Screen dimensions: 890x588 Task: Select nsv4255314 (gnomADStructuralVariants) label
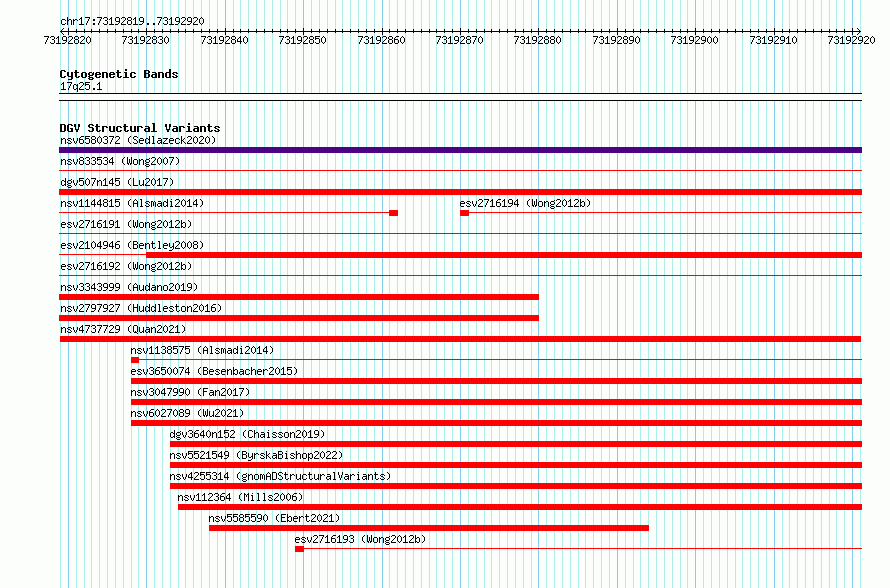pyautogui.click(x=280, y=476)
